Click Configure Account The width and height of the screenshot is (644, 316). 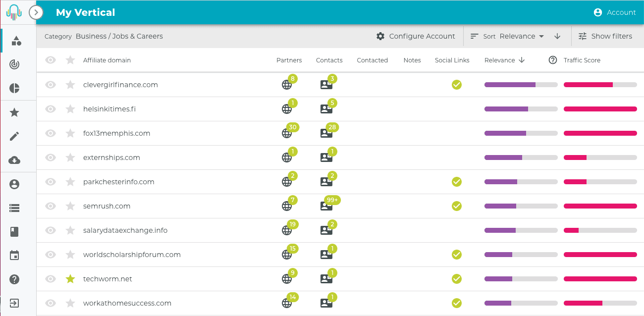[x=416, y=36]
